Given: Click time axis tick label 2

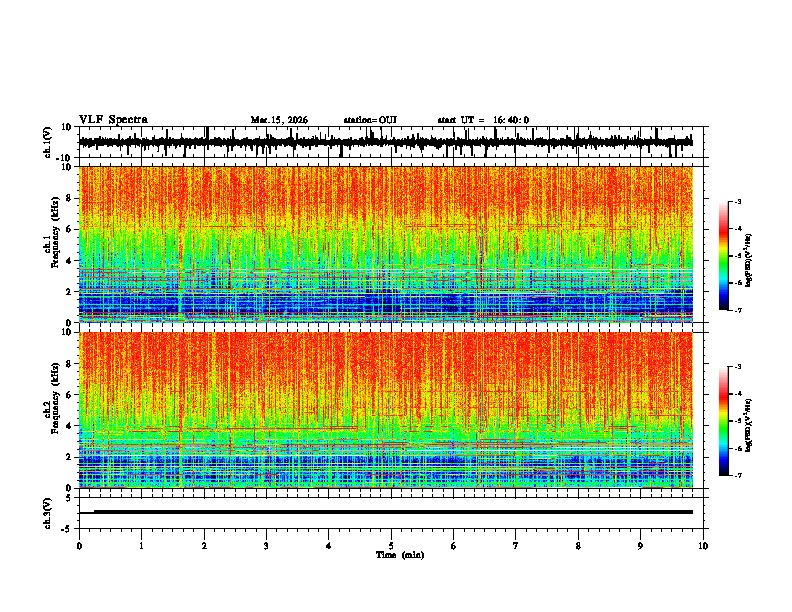Looking at the screenshot, I should coord(204,546).
